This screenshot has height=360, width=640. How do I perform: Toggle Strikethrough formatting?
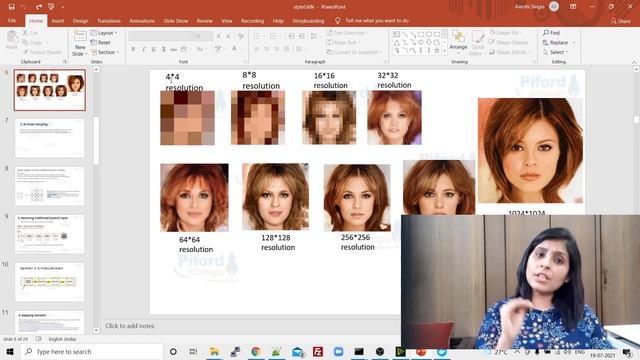(173, 49)
